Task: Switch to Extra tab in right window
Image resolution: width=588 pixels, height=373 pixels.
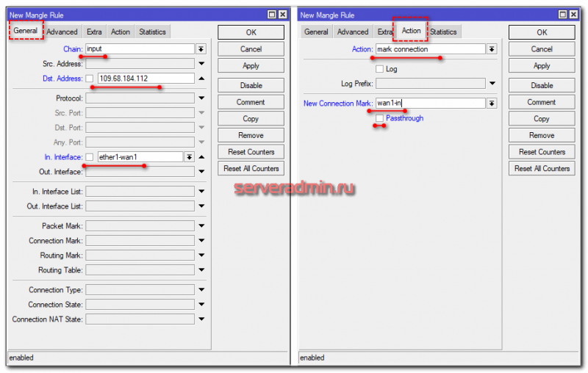Action: [384, 32]
